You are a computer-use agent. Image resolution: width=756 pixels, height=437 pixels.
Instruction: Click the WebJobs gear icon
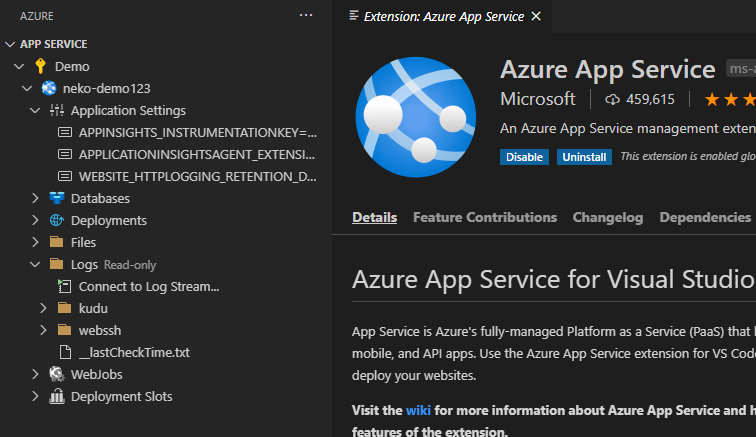click(56, 374)
